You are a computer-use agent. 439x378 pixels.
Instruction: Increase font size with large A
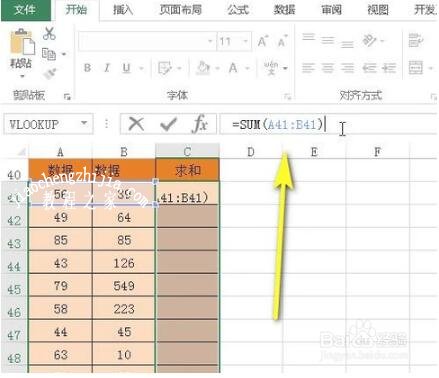(x=263, y=41)
